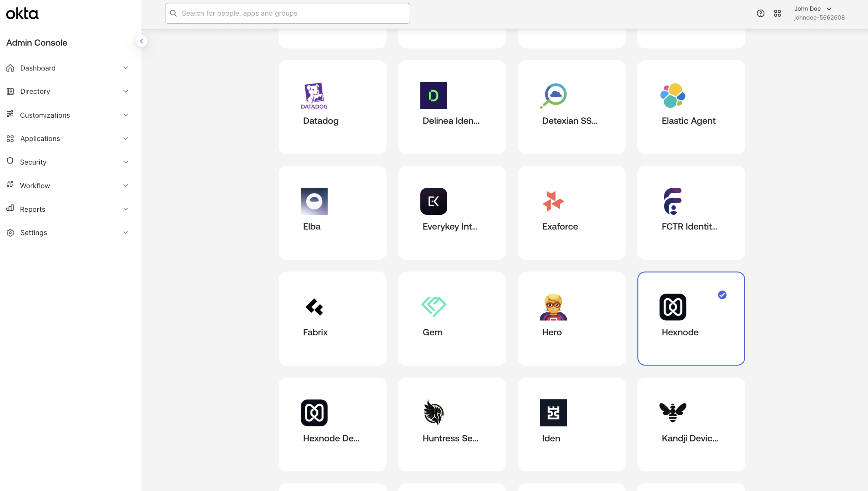Click the Elba logo icon

[314, 201]
